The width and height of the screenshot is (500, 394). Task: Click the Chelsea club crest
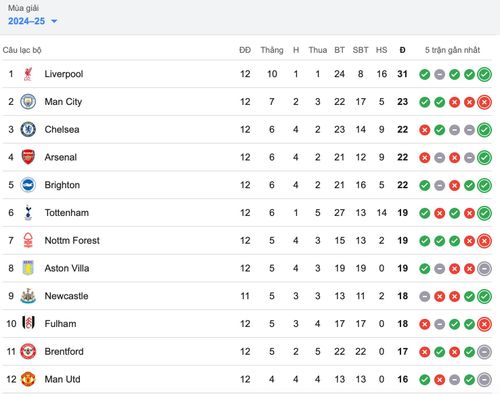pos(28,129)
